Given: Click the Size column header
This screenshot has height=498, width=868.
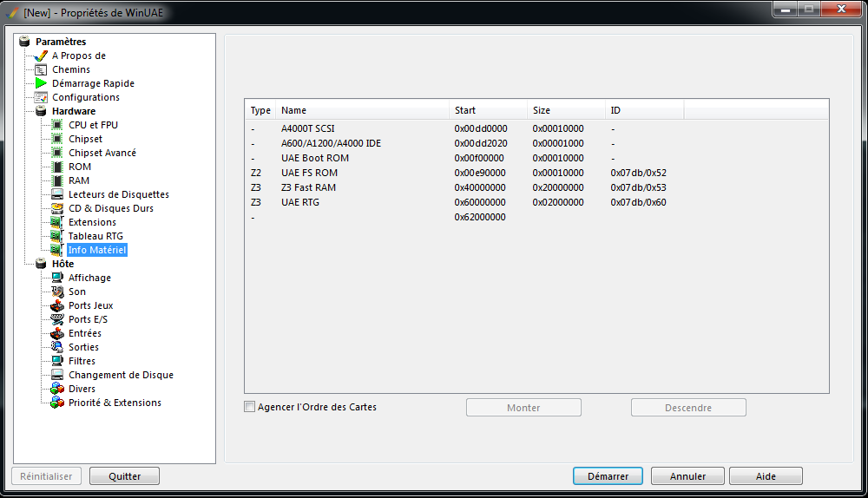Looking at the screenshot, I should pyautogui.click(x=566, y=110).
